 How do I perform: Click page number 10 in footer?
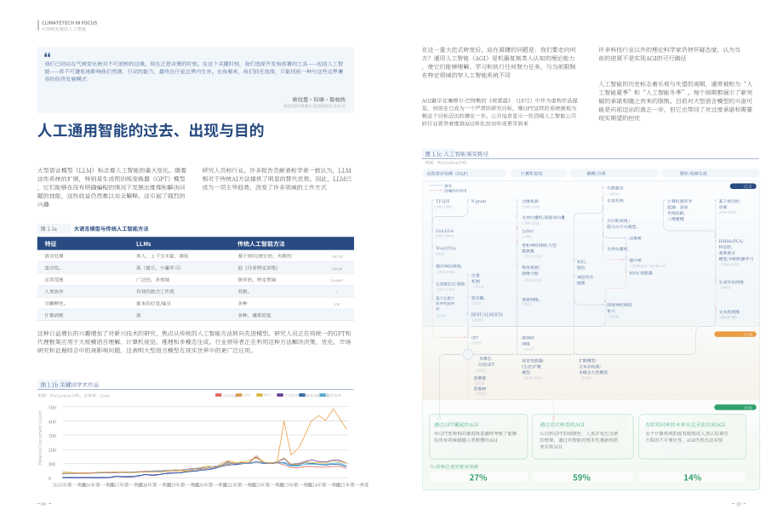click(739, 504)
